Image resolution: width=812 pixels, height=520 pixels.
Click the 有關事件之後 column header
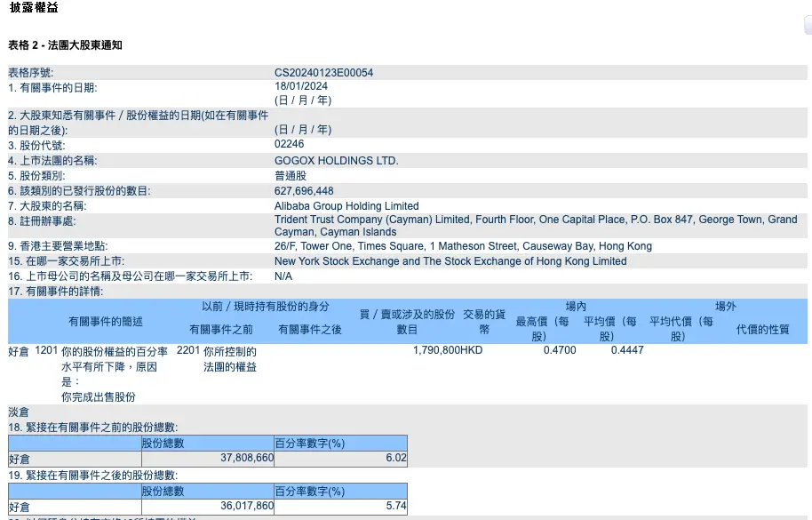point(310,330)
